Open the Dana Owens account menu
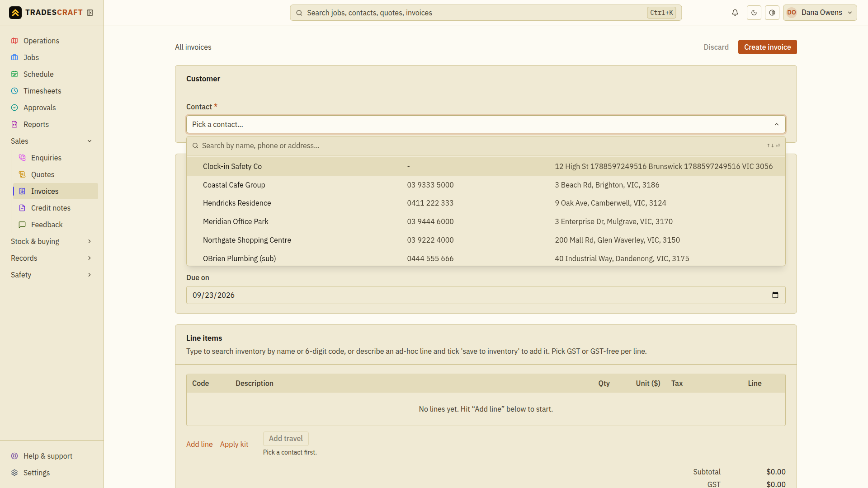This screenshot has width=868, height=488. [x=820, y=13]
